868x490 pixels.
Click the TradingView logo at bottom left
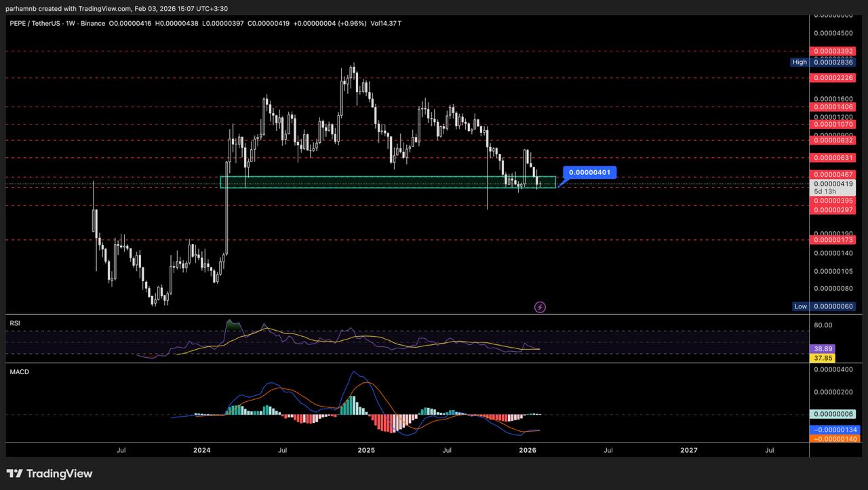point(50,474)
